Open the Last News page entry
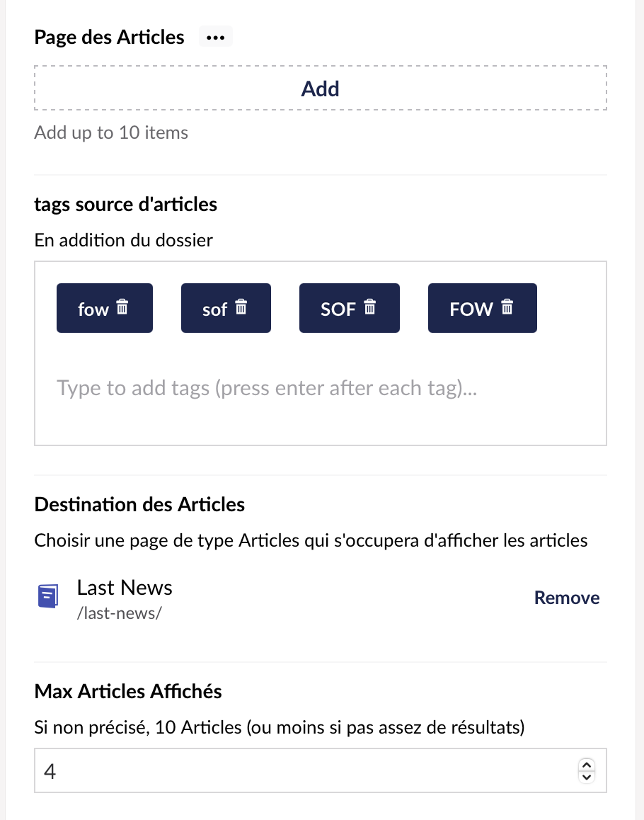This screenshot has width=644, height=820. tap(125, 588)
